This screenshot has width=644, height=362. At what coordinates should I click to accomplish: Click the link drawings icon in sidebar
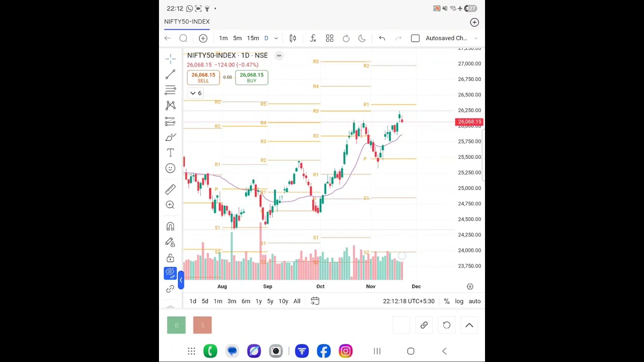[x=171, y=289]
